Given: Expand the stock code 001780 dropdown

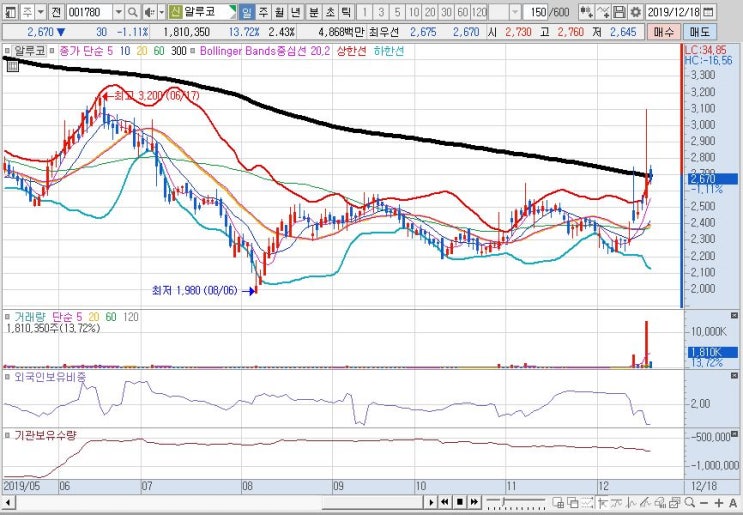Looking at the screenshot, I should click(119, 12).
